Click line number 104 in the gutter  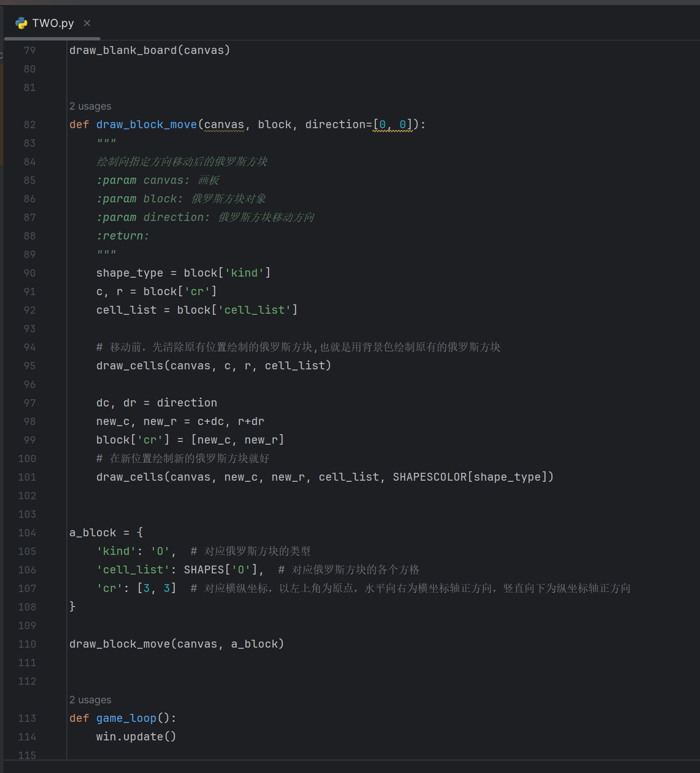(27, 533)
